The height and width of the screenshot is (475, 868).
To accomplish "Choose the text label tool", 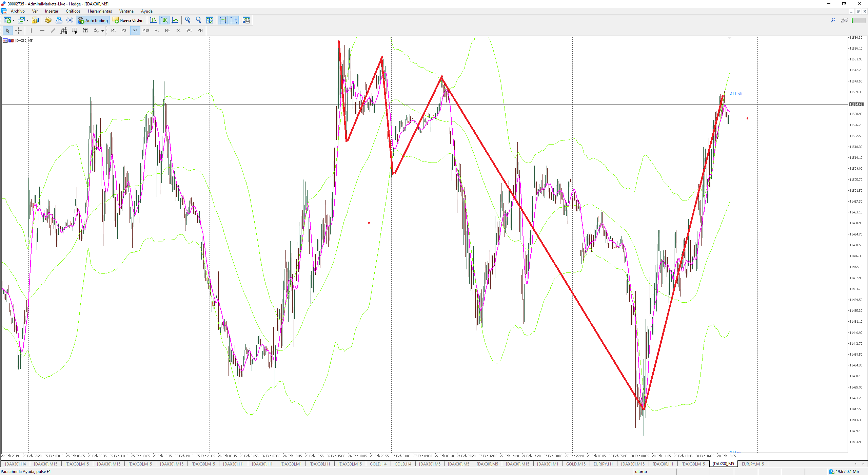I will click(x=85, y=31).
